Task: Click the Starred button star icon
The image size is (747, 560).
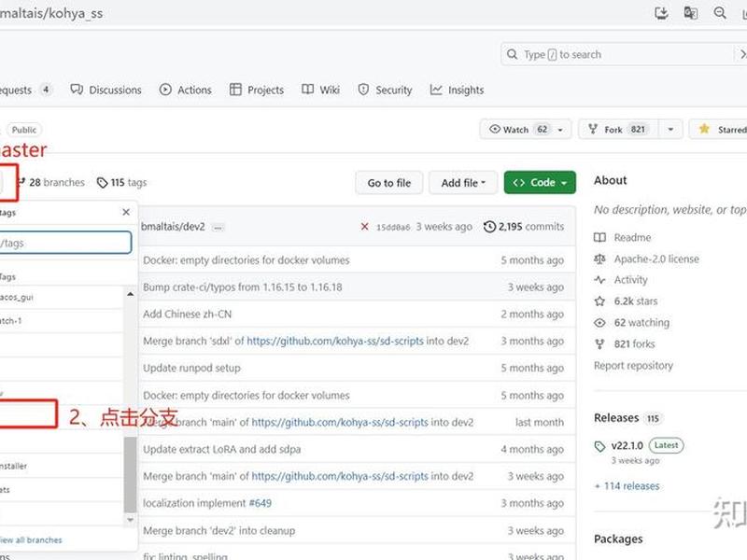Action: 704,129
